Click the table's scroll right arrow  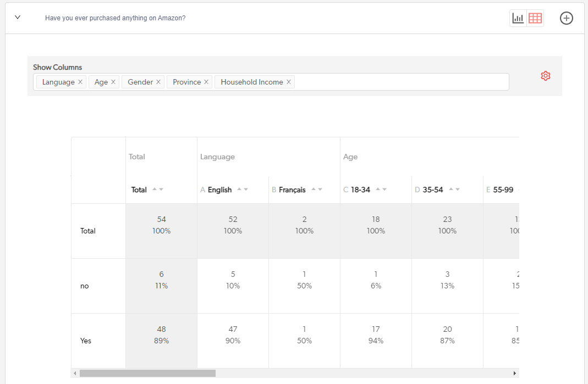515,373
